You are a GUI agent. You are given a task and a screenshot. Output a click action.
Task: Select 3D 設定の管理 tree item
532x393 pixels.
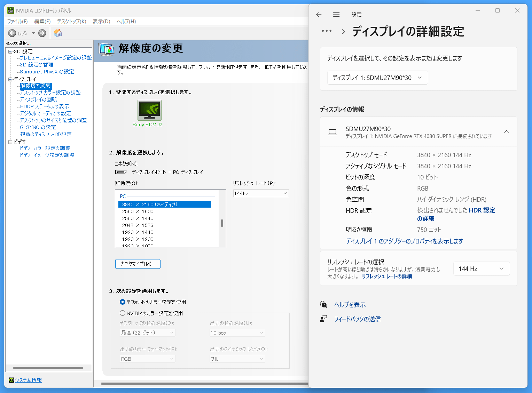[x=37, y=65]
